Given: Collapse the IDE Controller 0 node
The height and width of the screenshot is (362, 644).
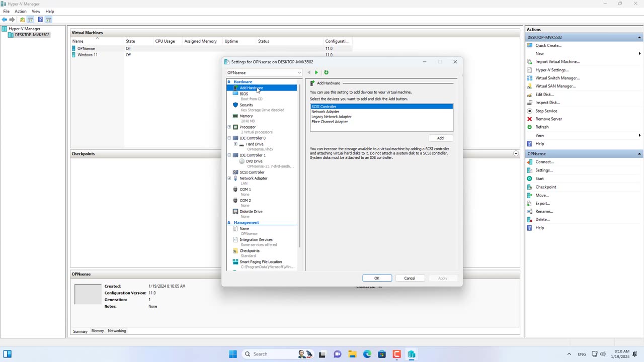Looking at the screenshot, I should pyautogui.click(x=229, y=138).
